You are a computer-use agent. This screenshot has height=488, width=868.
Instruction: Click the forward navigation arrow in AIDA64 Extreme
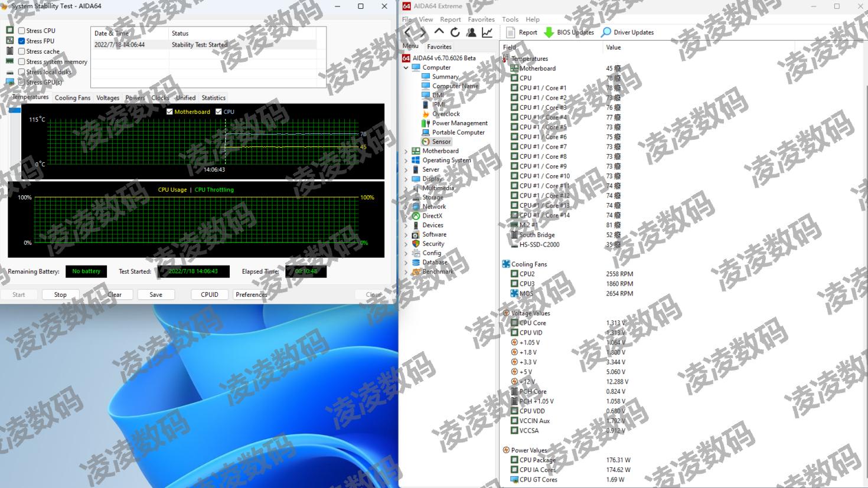coord(424,32)
